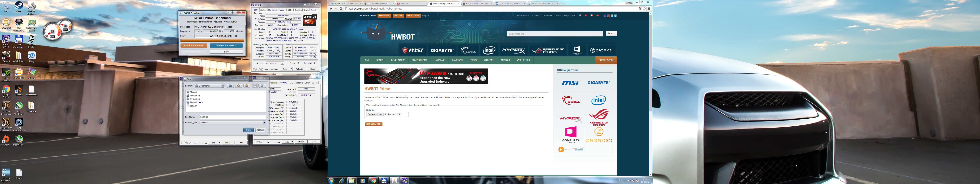Viewport: 980px width, 184px height.
Task: Open CPUID CPU-Z desktop shortcut
Action: click(6, 41)
